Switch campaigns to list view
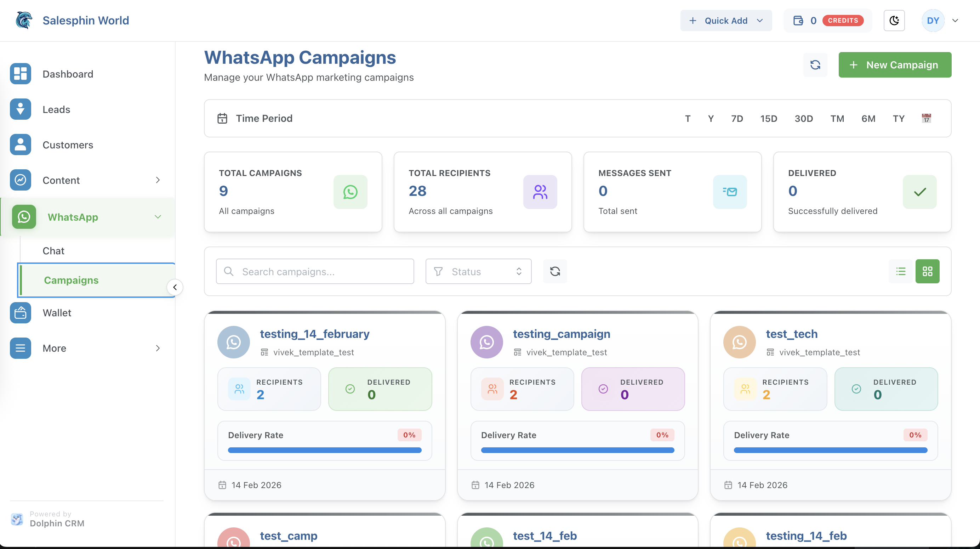The height and width of the screenshot is (549, 980). [x=900, y=271]
